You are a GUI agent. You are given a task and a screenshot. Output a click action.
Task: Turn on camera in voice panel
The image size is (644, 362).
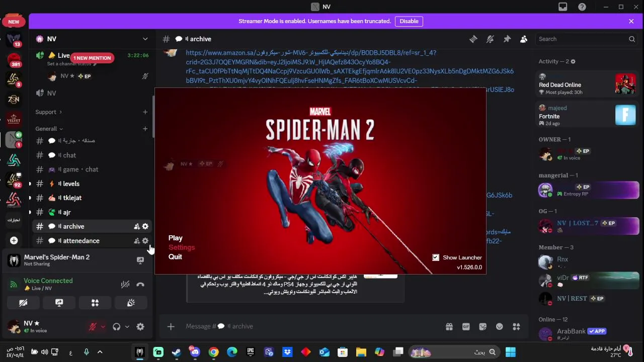(23, 303)
